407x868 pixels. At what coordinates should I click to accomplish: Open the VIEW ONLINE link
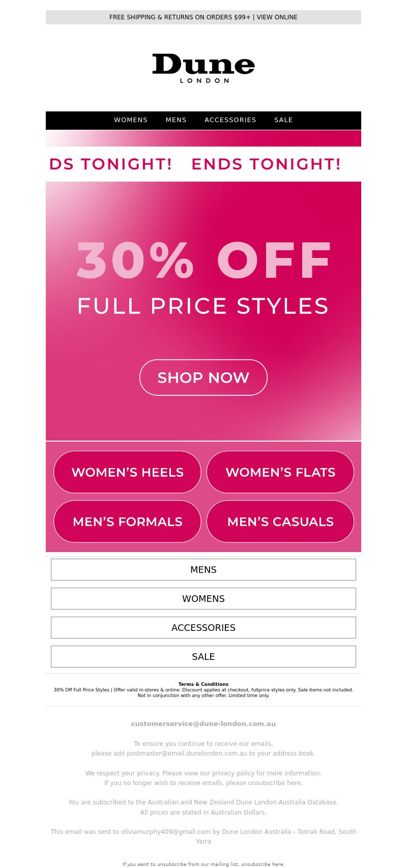277,17
